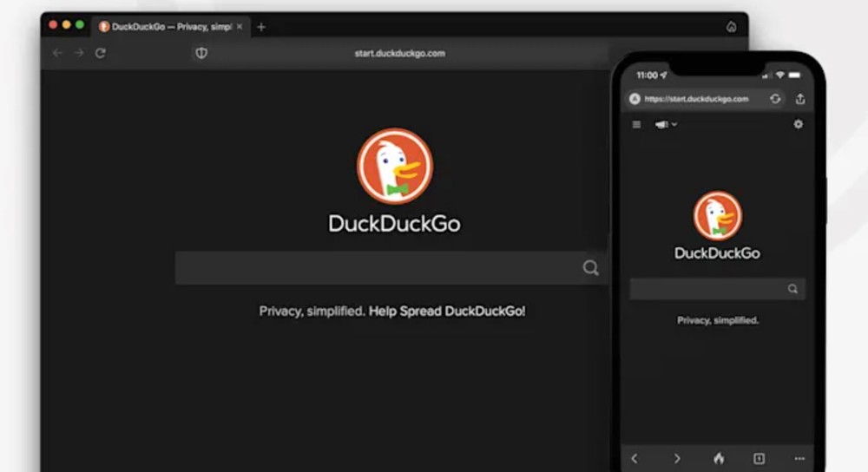The width and height of the screenshot is (868, 472).
Task: Tap the magnifier icon in phone search box
Action: click(792, 289)
